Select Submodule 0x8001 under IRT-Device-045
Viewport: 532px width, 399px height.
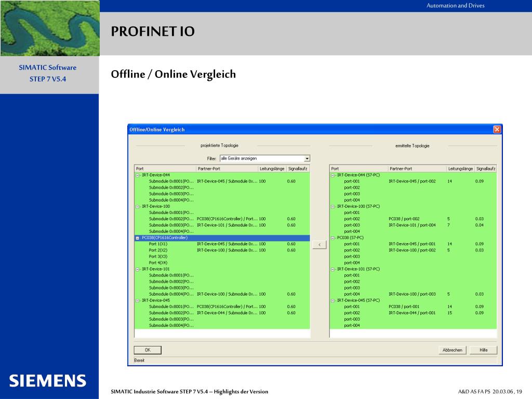point(171,307)
